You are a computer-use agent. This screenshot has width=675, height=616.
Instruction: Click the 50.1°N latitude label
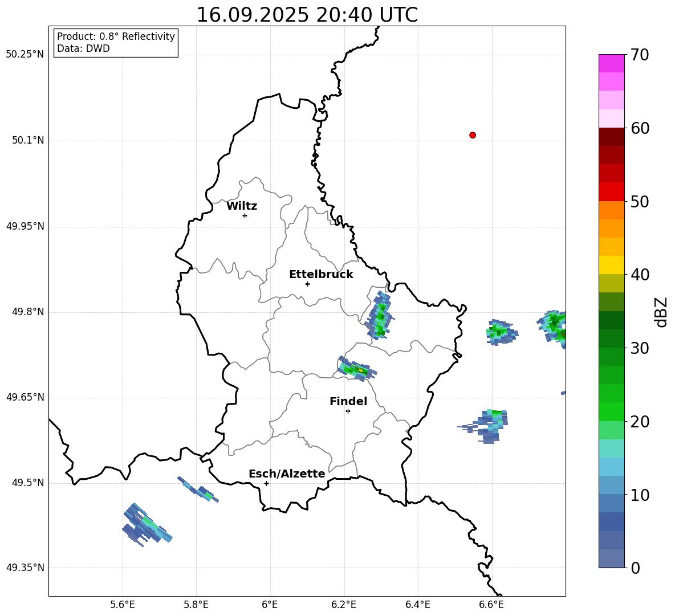click(28, 141)
